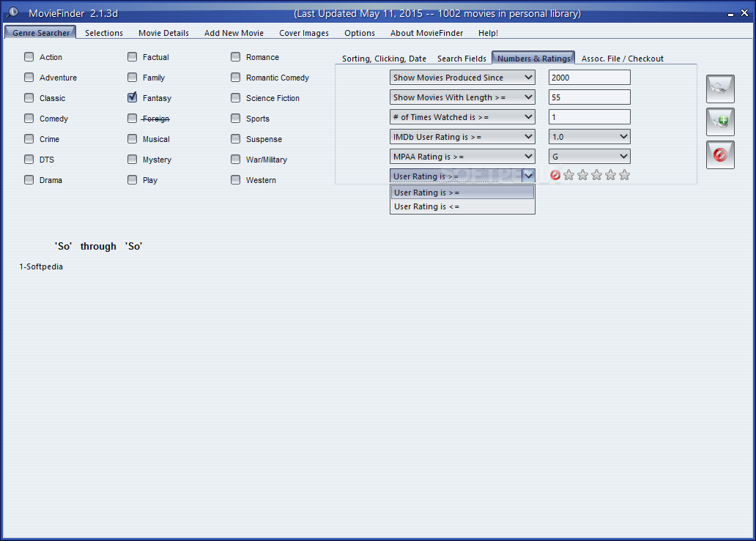Switch to Search Fields sub-tab
This screenshot has height=541, width=756.
[x=462, y=59]
